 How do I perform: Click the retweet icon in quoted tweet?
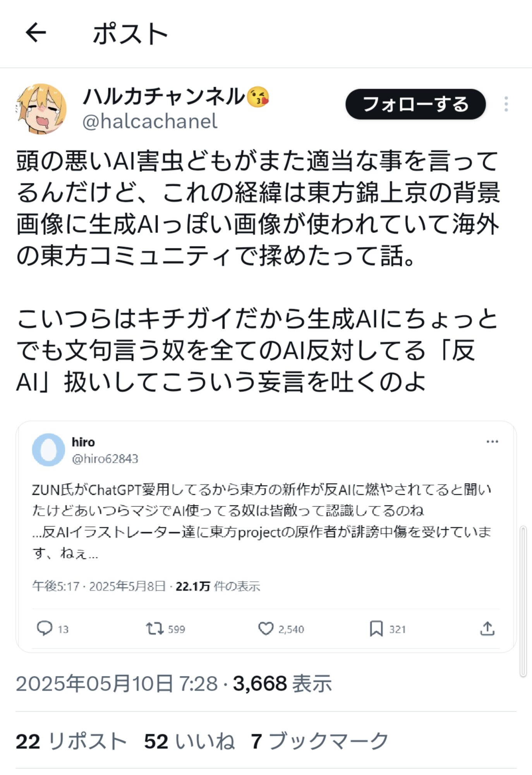tap(154, 628)
